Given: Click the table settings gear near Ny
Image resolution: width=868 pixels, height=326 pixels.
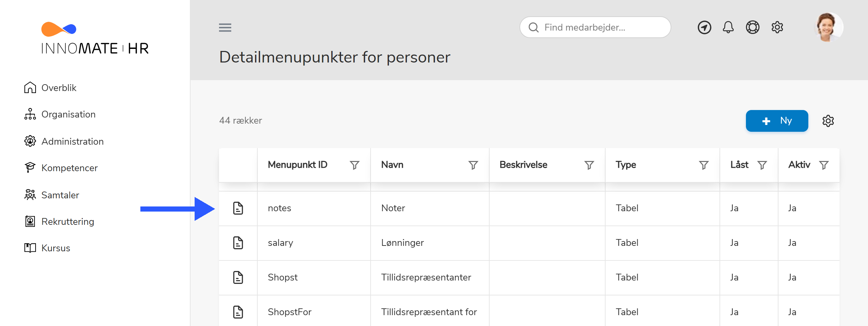Looking at the screenshot, I should pyautogui.click(x=829, y=121).
